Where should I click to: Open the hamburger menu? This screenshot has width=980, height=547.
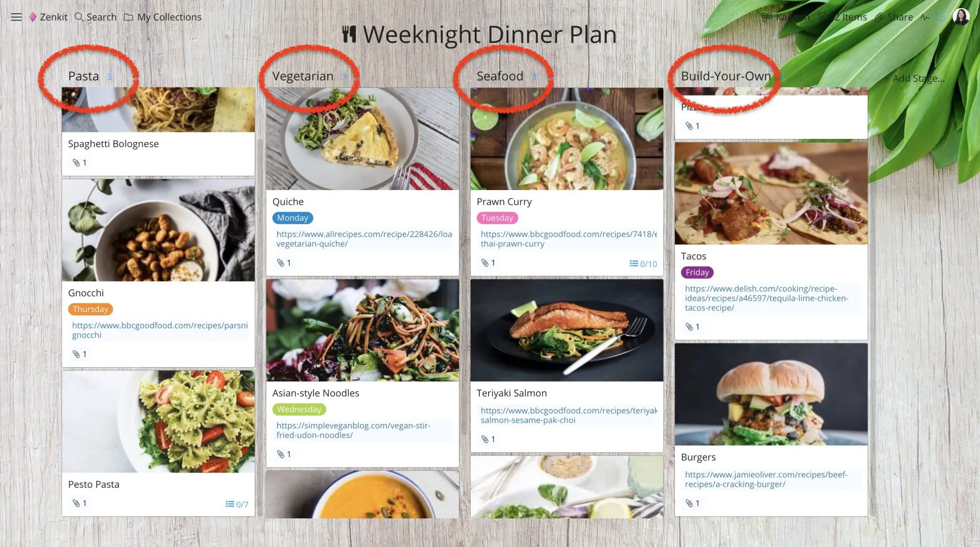(x=16, y=17)
